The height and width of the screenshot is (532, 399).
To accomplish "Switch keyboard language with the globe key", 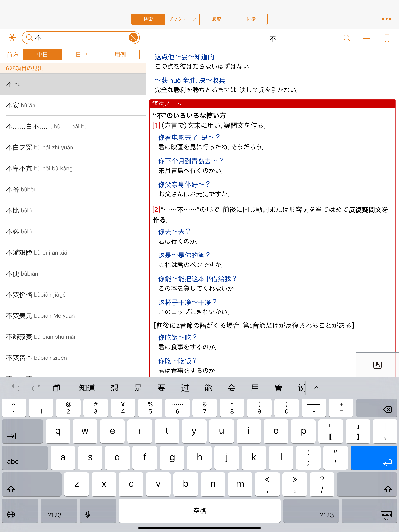I will [20, 511].
